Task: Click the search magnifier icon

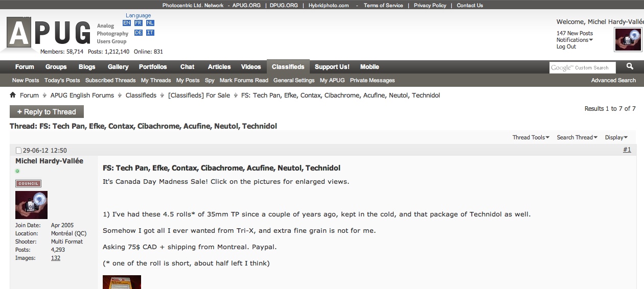Action: (630, 66)
